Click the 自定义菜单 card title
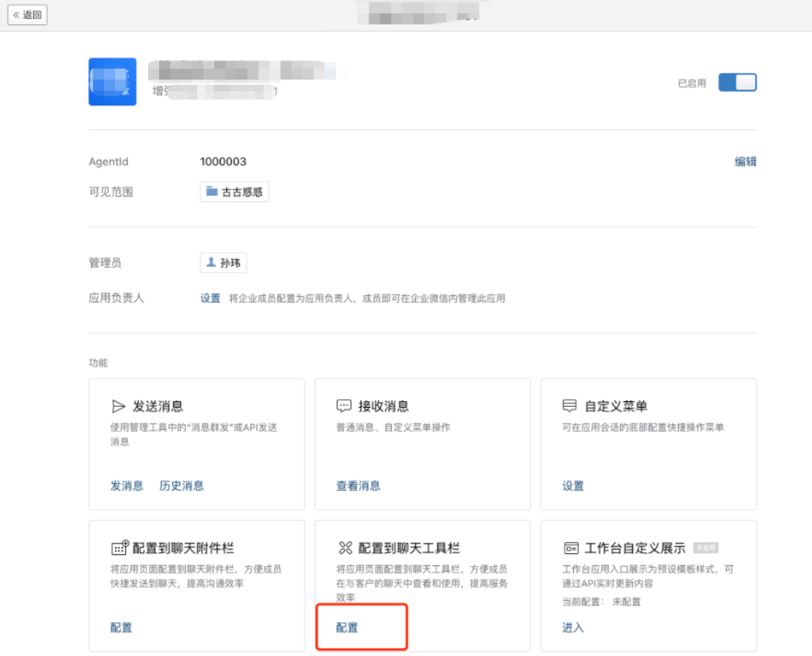The height and width of the screenshot is (656, 812). point(616,406)
